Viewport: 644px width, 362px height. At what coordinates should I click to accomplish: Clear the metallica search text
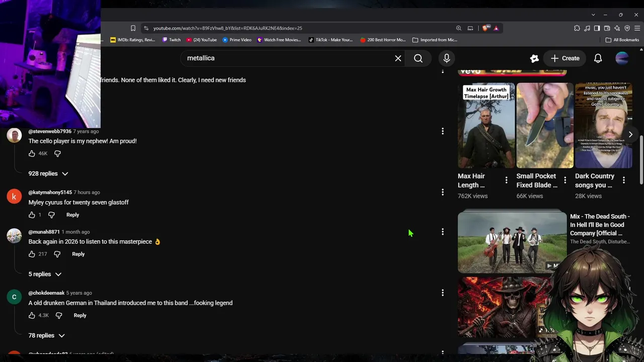(398, 58)
